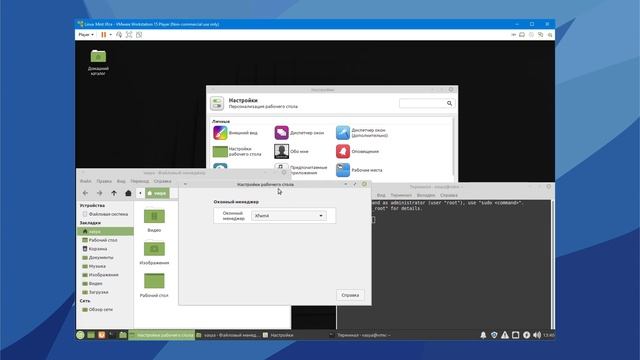Launch terminal from panel launcher
The image size is (640, 360).
pos(112,335)
